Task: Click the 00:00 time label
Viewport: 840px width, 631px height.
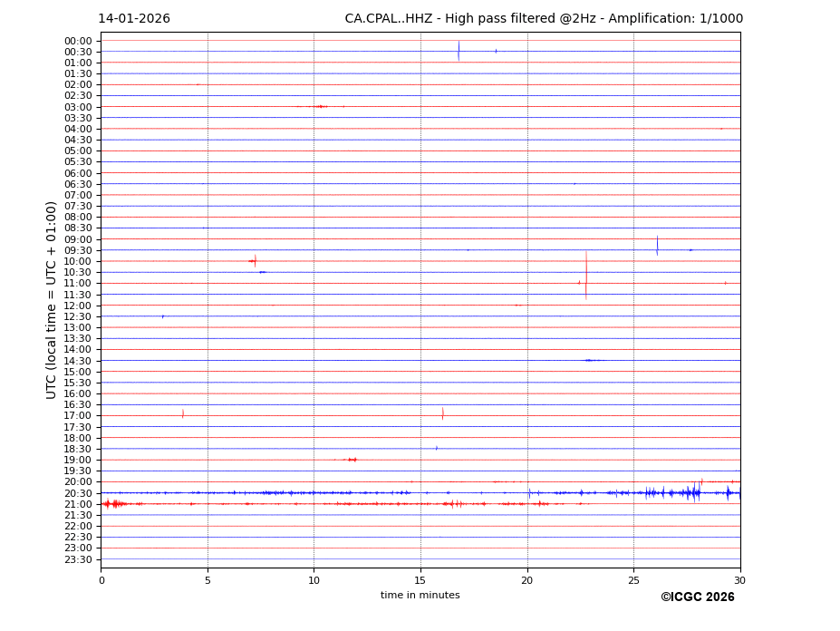Action: pos(78,41)
